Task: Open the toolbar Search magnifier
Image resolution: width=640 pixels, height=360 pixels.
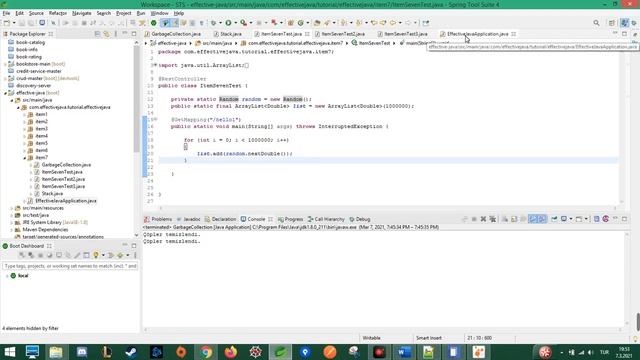Action: (x=596, y=23)
